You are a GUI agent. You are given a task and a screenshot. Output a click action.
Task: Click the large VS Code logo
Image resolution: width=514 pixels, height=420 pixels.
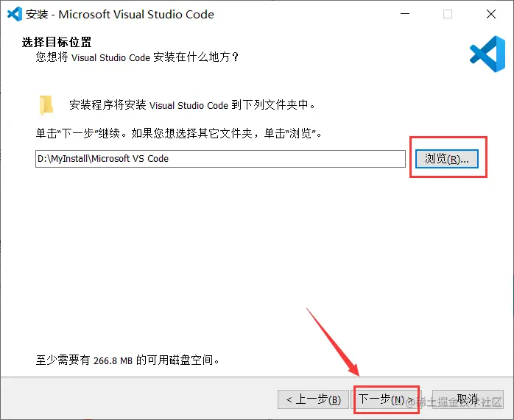tap(487, 54)
